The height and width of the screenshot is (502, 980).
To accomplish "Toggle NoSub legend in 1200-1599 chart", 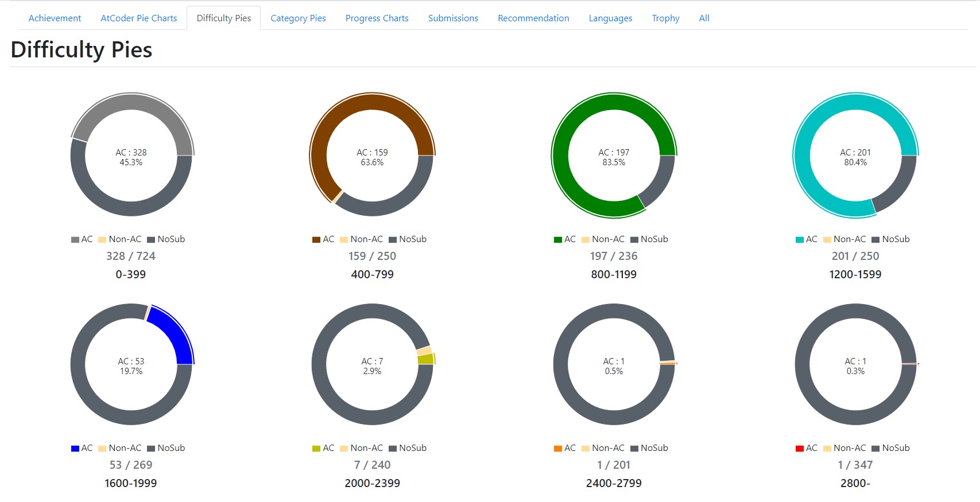I will click(x=891, y=239).
